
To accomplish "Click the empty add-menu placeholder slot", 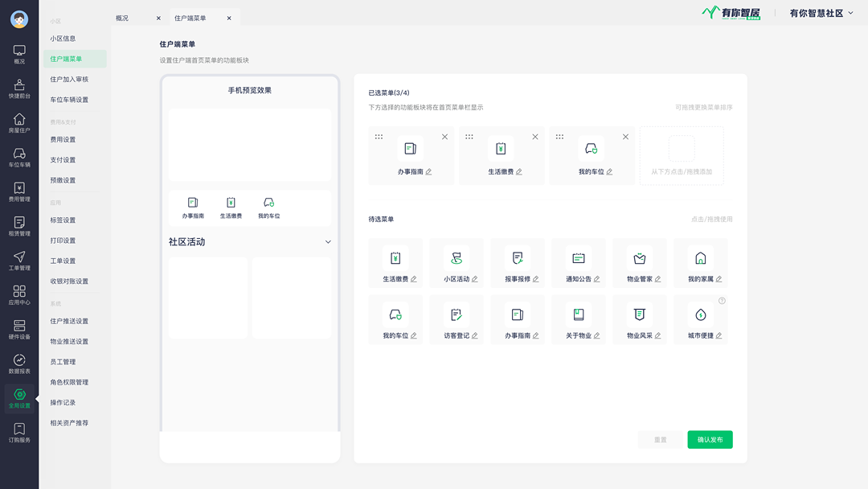I will point(682,155).
